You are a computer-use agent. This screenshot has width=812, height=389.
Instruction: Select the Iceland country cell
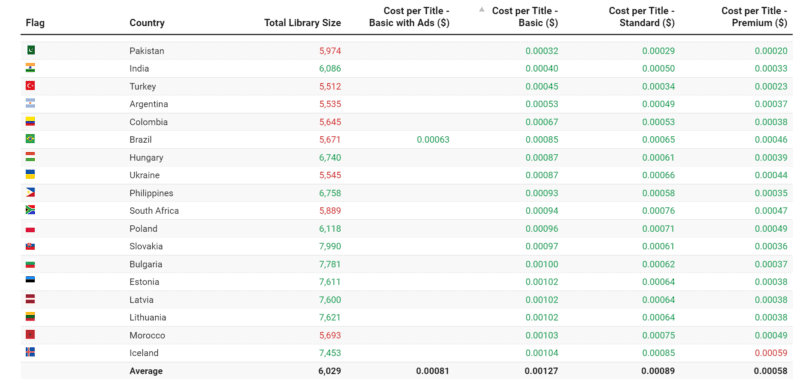click(144, 353)
